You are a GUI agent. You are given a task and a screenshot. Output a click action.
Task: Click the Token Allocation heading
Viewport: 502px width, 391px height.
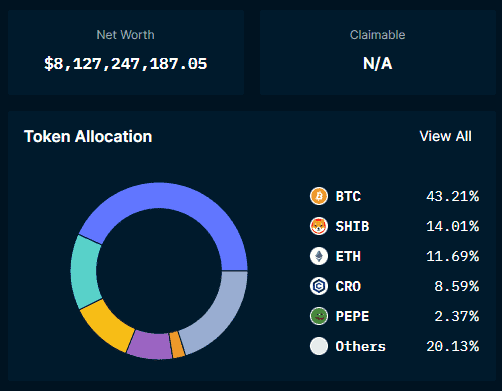(x=88, y=136)
